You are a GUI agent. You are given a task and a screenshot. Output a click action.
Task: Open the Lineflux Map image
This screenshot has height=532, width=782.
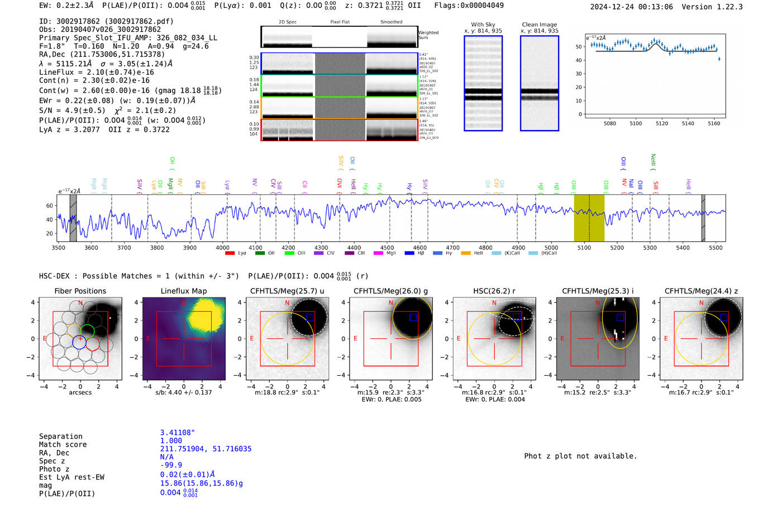click(x=184, y=338)
